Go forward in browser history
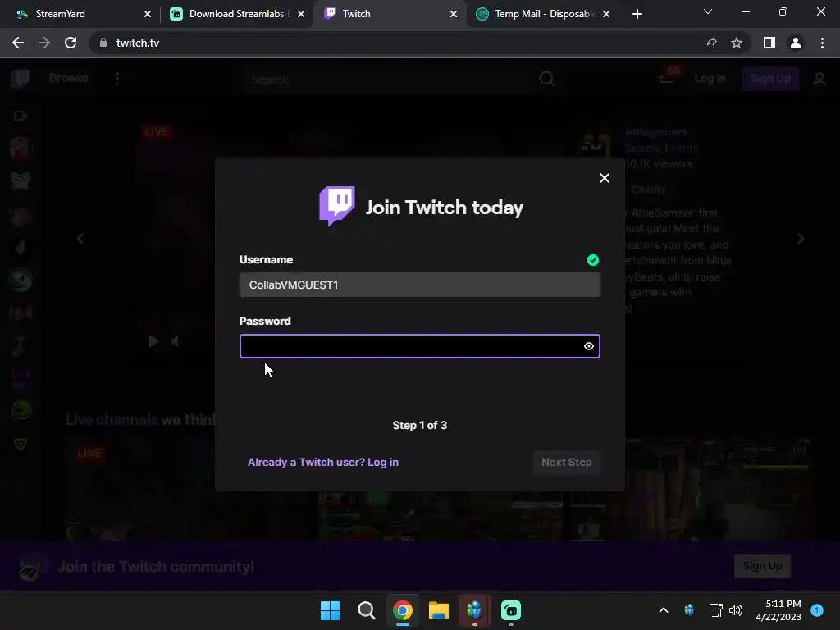This screenshot has height=630, width=840. pos(44,43)
